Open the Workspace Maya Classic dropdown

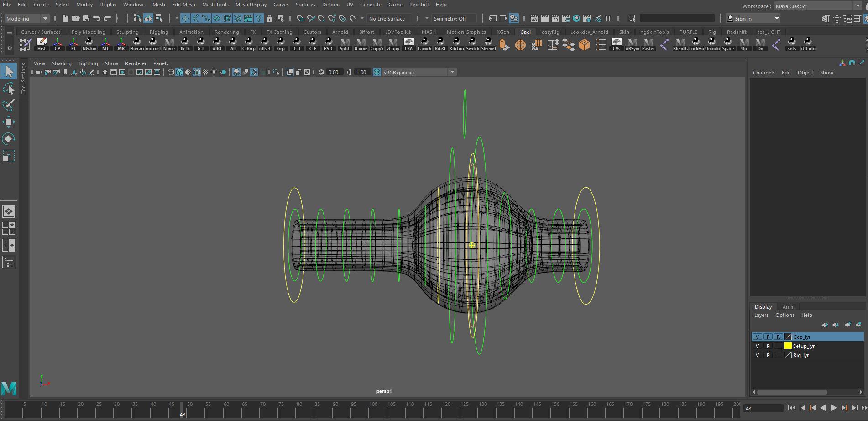[x=817, y=6]
